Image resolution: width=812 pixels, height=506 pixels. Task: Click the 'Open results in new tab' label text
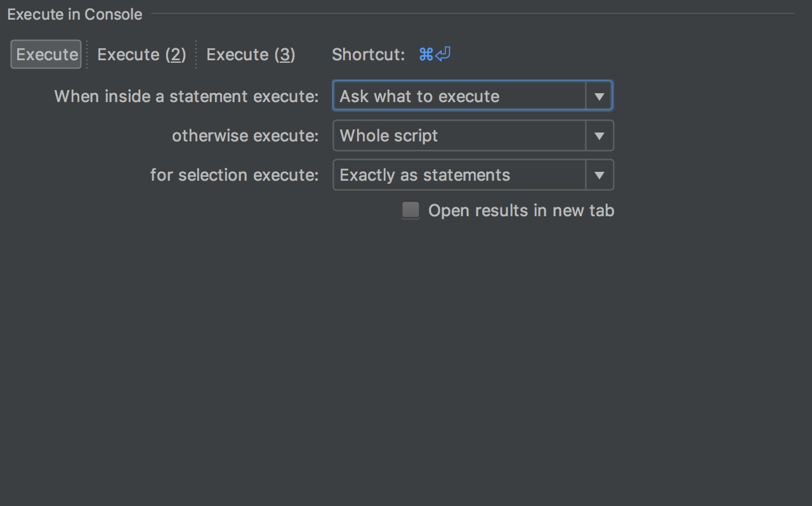[521, 211]
